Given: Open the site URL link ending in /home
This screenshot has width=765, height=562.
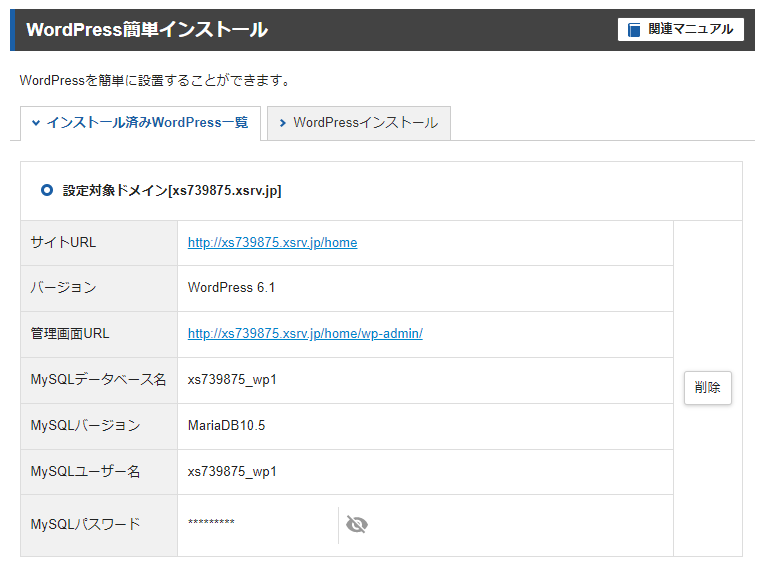Looking at the screenshot, I should coord(272,242).
